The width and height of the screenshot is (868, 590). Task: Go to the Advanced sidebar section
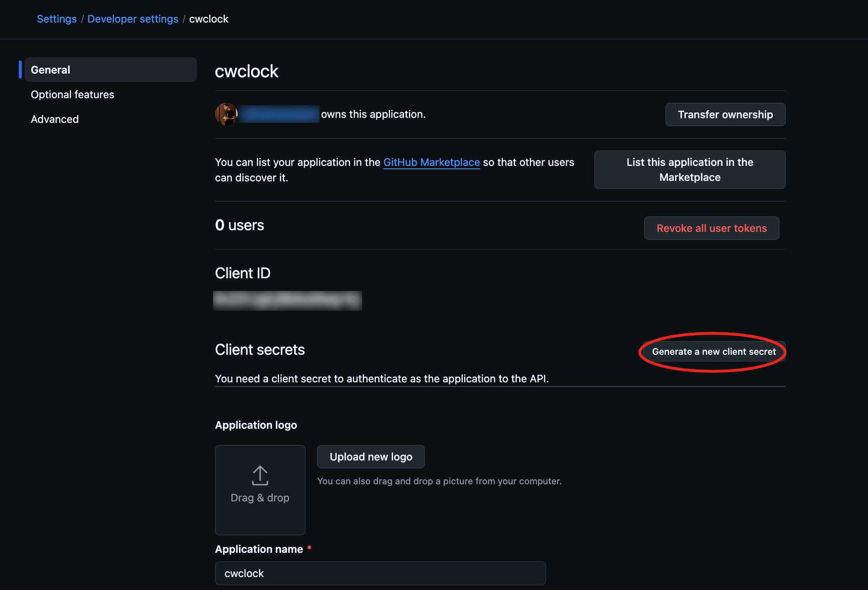click(x=55, y=119)
